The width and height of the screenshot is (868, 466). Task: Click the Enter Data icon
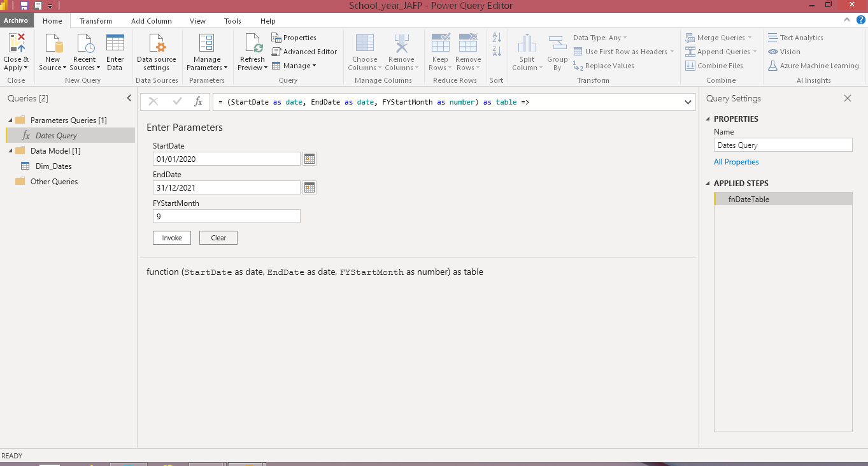(x=115, y=45)
